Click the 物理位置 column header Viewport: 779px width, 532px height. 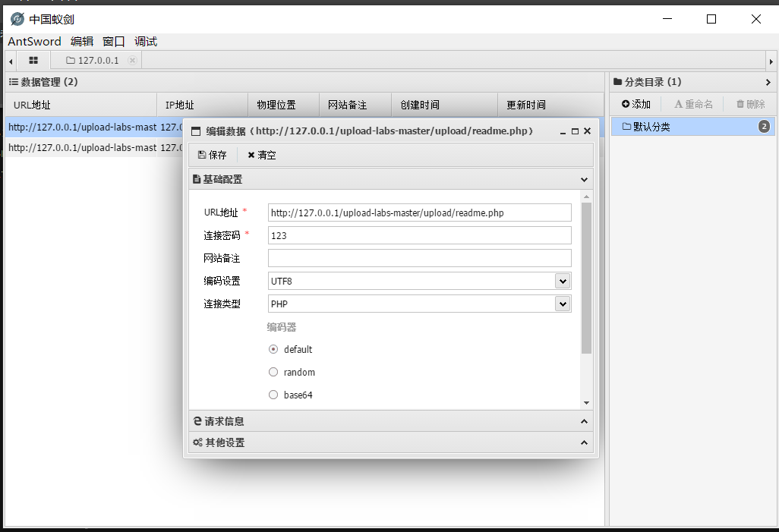coord(283,105)
